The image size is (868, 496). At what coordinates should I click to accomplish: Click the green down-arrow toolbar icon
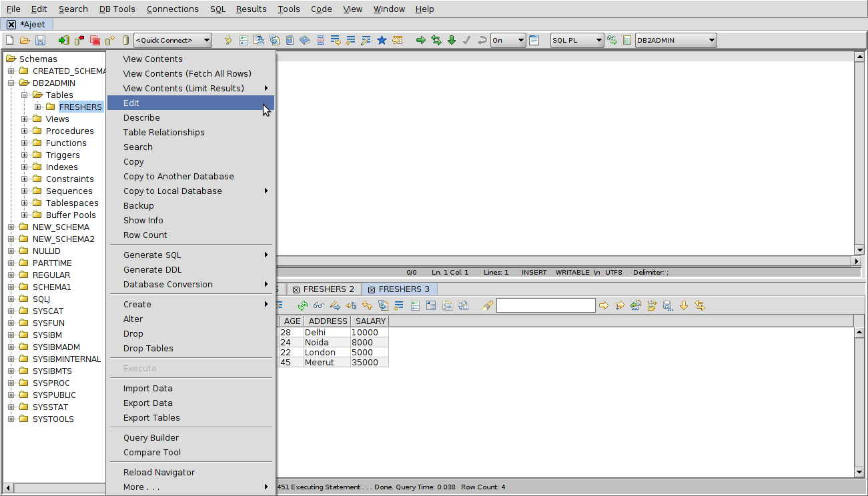click(452, 41)
